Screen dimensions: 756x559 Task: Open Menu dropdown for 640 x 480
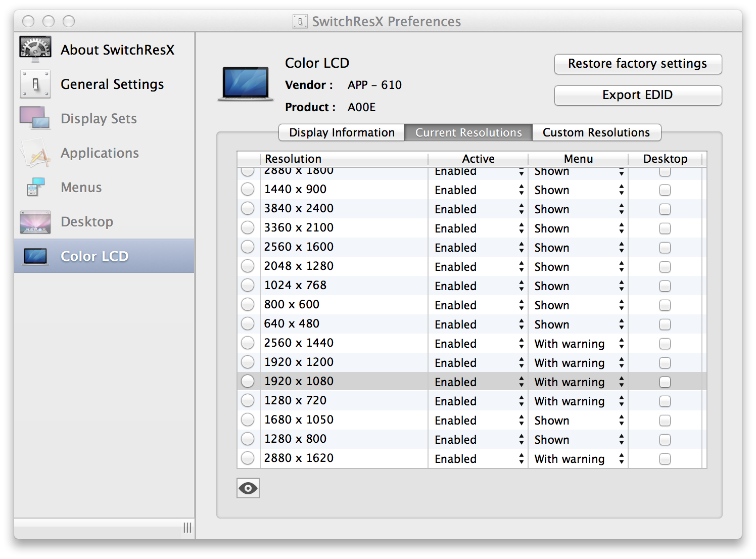pyautogui.click(x=578, y=324)
